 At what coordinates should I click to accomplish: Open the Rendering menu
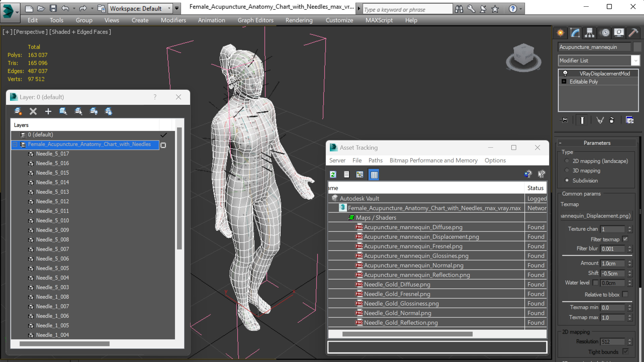[x=299, y=20]
